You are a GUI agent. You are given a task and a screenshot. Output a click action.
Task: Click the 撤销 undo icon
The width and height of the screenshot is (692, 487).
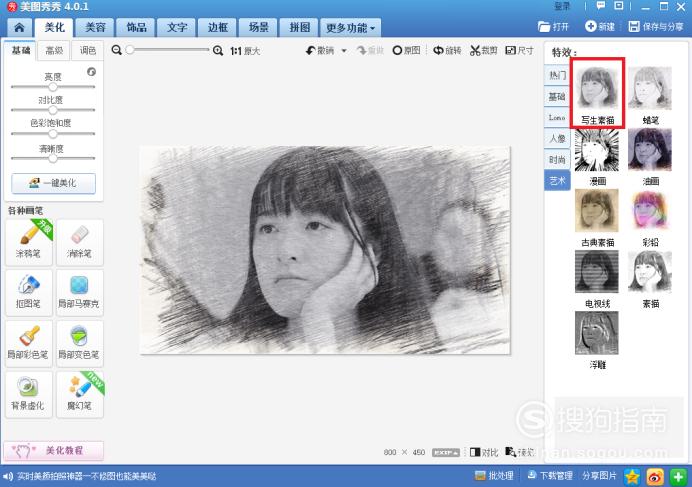311,50
